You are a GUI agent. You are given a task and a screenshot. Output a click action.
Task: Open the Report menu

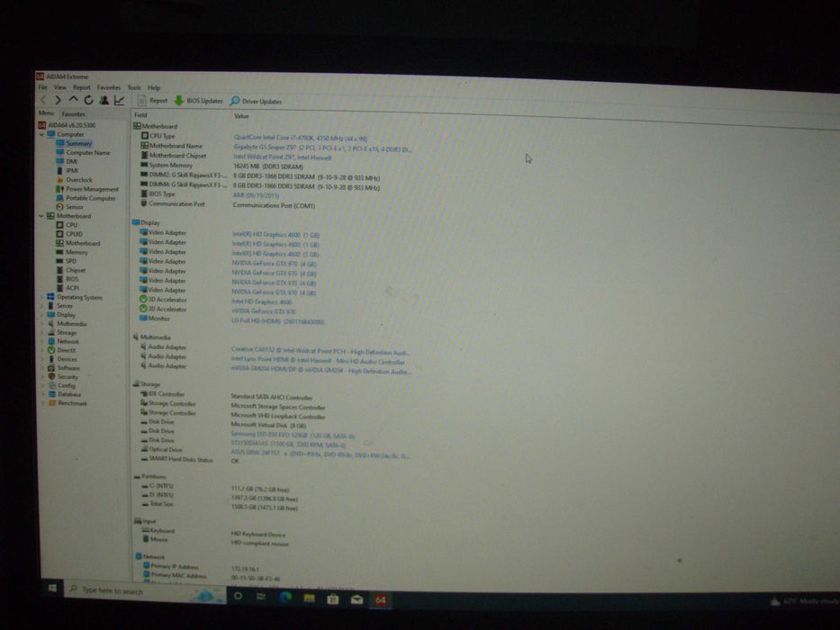coord(81,87)
